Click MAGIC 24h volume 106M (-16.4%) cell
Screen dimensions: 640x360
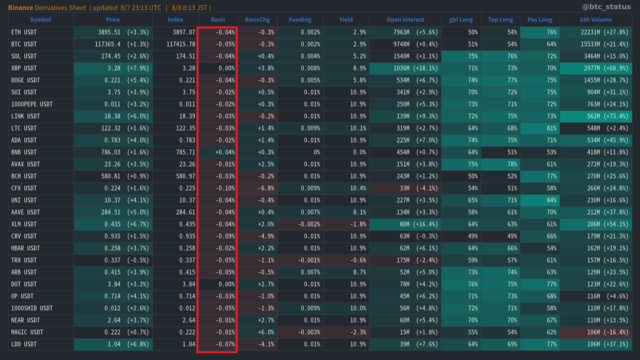pyautogui.click(x=596, y=332)
